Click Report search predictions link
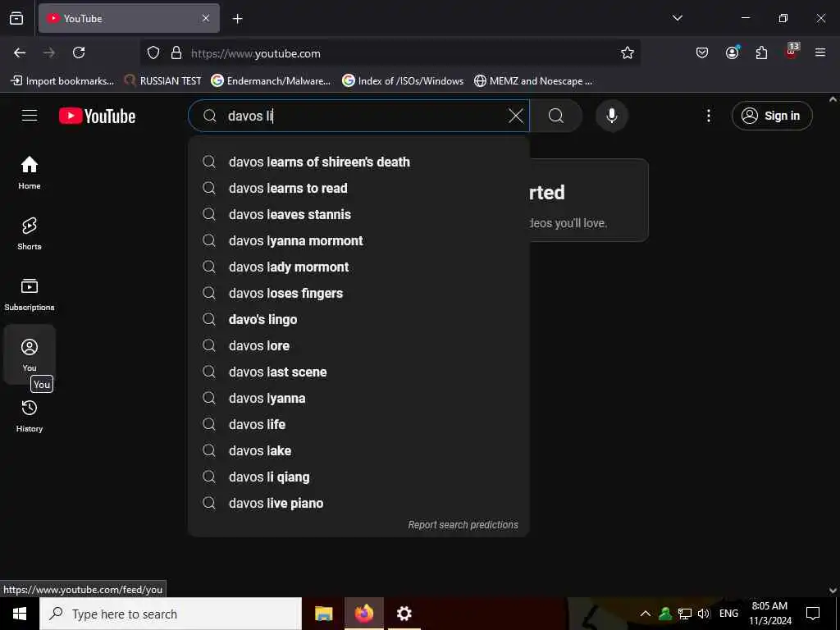Image resolution: width=840 pixels, height=630 pixels. click(463, 525)
